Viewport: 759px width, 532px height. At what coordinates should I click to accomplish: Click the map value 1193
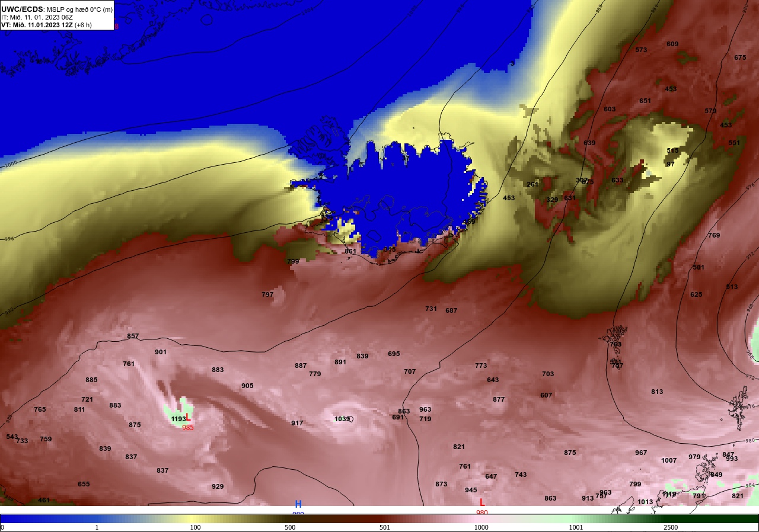click(x=178, y=419)
